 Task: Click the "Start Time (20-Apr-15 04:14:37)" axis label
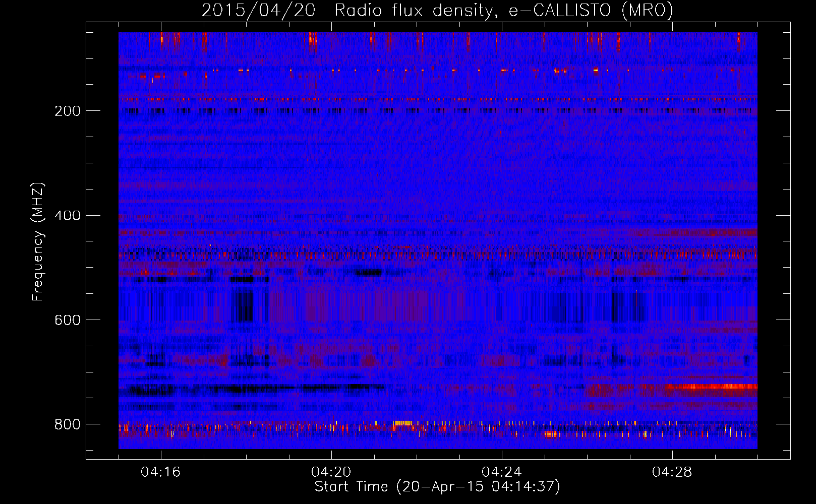coord(437,487)
